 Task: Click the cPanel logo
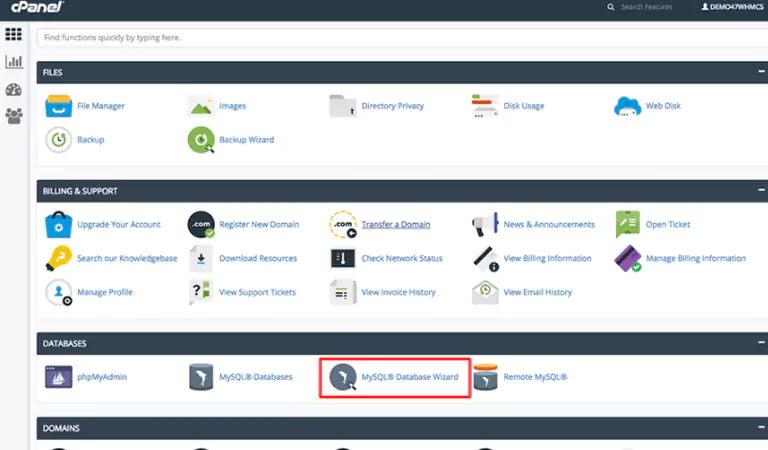point(37,7)
